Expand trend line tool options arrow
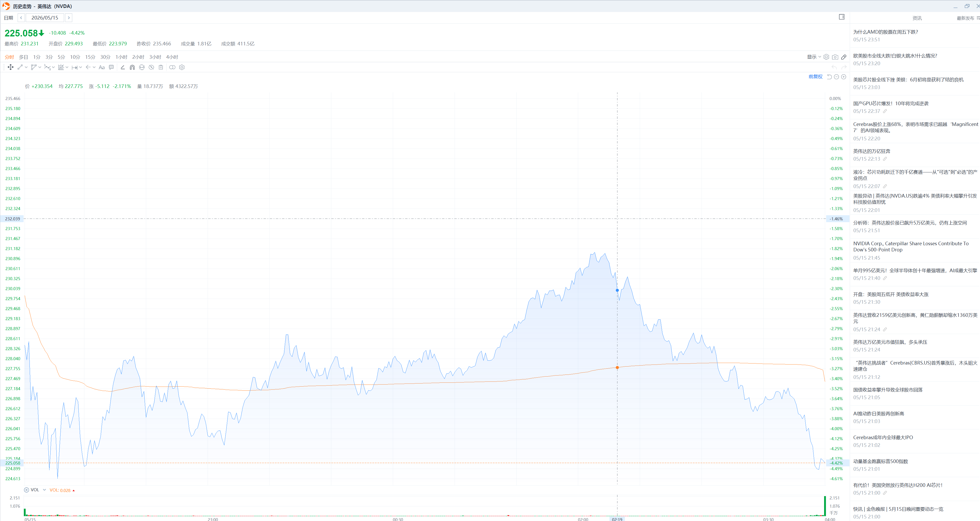The height and width of the screenshot is (521, 980). coord(26,67)
